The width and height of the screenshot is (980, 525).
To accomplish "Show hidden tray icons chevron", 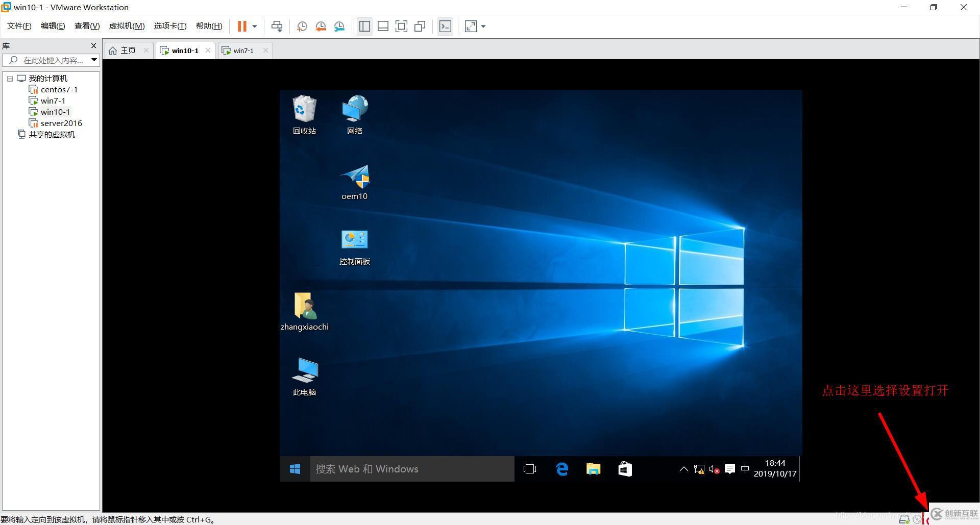I will tap(683, 469).
